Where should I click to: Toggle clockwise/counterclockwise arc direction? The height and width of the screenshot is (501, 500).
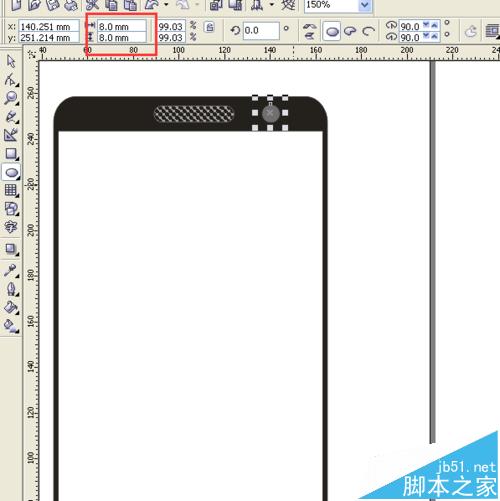(x=470, y=32)
